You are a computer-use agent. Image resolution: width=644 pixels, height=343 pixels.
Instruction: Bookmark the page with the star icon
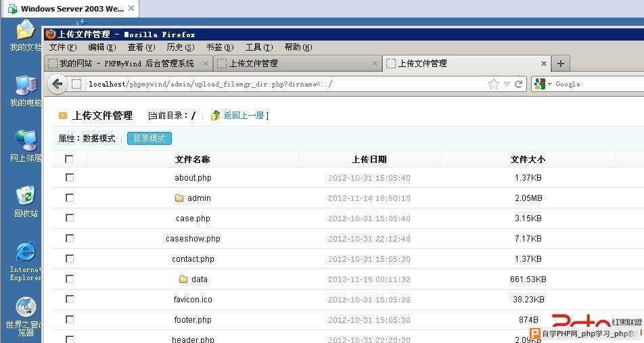[x=493, y=84]
